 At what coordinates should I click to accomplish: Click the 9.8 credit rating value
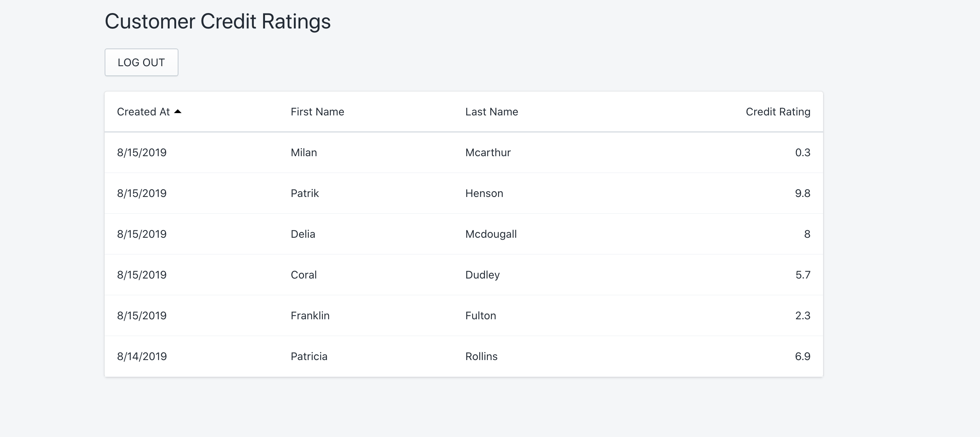coord(803,193)
